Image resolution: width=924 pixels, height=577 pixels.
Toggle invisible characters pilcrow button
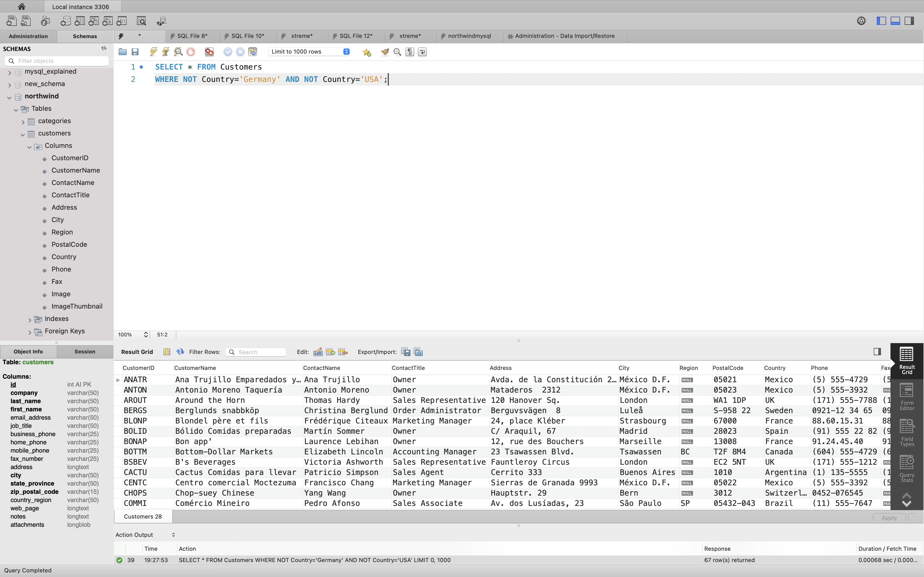(x=410, y=52)
